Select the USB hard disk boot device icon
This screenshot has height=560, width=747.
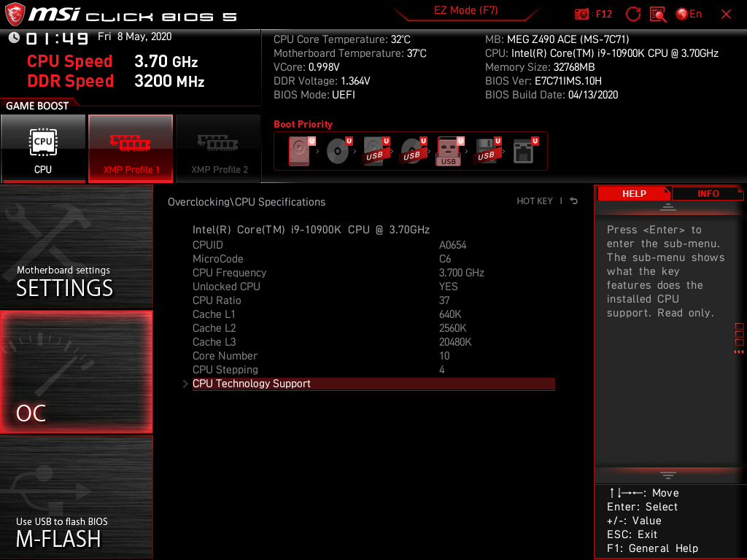376,151
